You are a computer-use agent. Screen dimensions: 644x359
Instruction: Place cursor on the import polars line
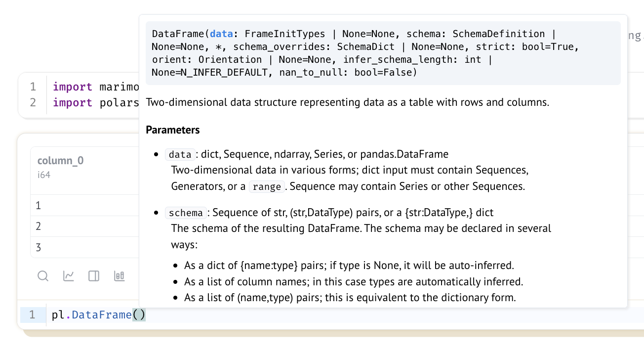pos(94,103)
